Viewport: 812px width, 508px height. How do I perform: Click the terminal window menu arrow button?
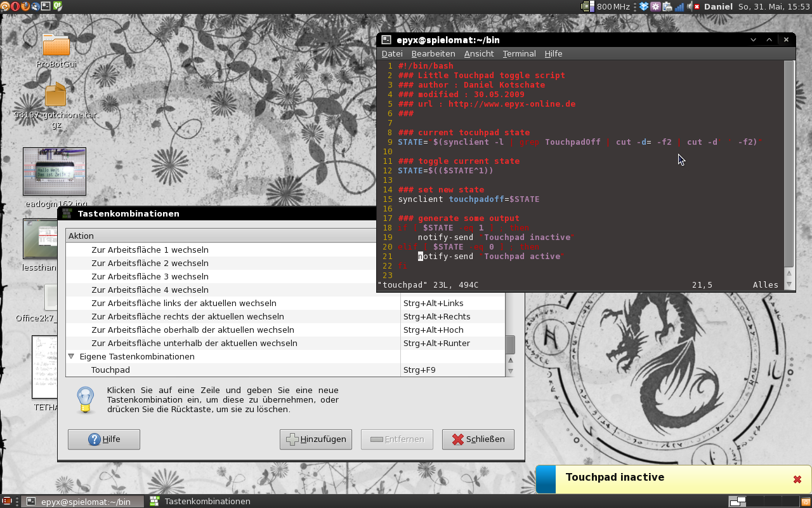[753, 39]
